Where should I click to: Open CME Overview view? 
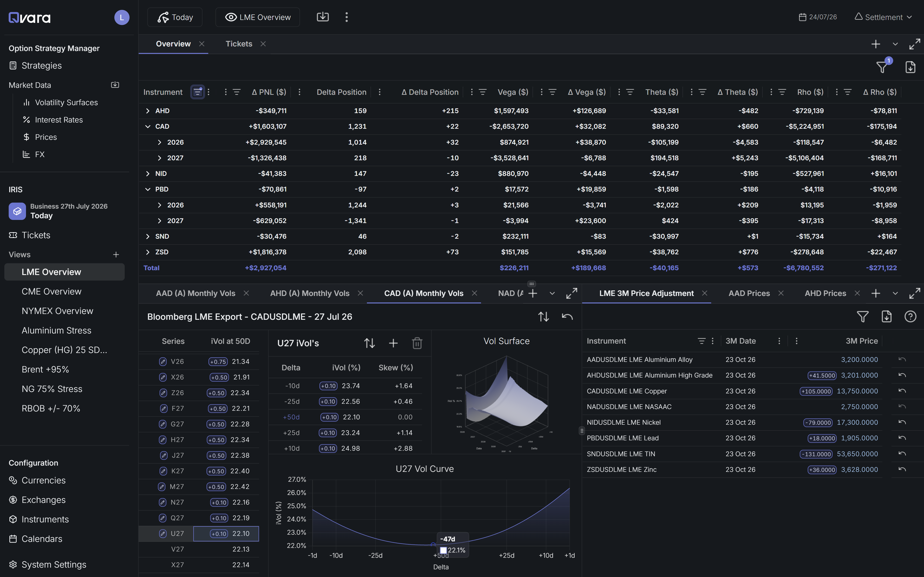coord(52,292)
